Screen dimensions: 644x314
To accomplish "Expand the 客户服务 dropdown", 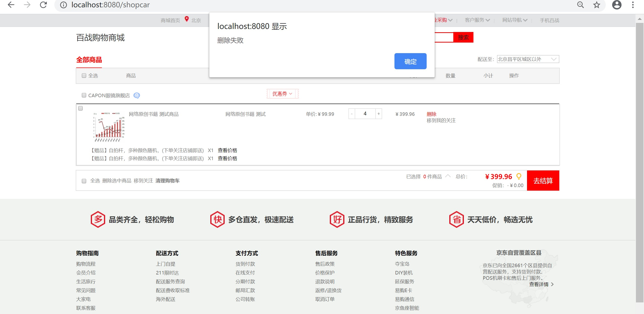I will coord(477,20).
